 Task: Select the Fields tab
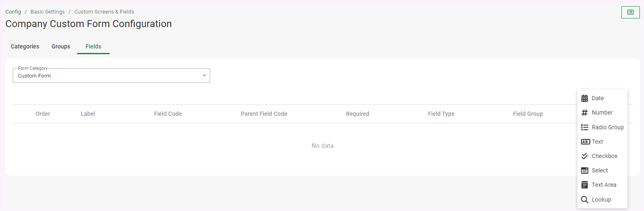point(93,46)
